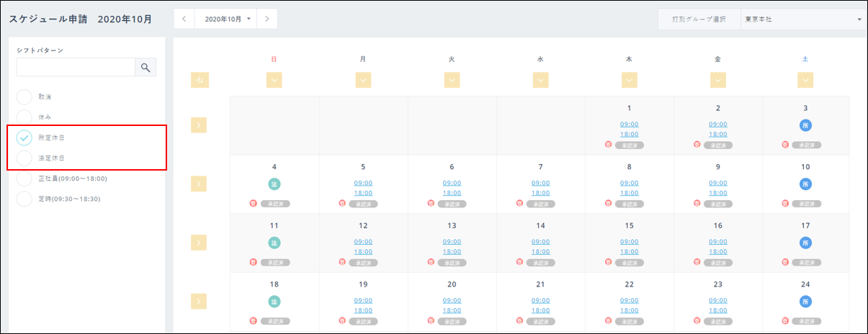The height and width of the screenshot is (334, 868).
Task: Select the 正社員(09:00～18:00) shift pattern
Action: (x=24, y=179)
